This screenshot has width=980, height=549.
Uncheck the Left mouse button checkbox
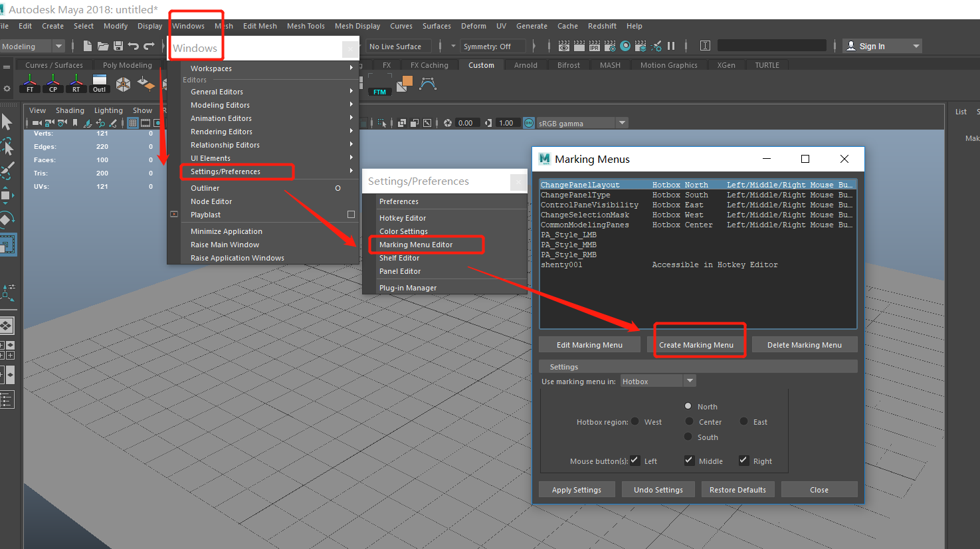tap(635, 460)
